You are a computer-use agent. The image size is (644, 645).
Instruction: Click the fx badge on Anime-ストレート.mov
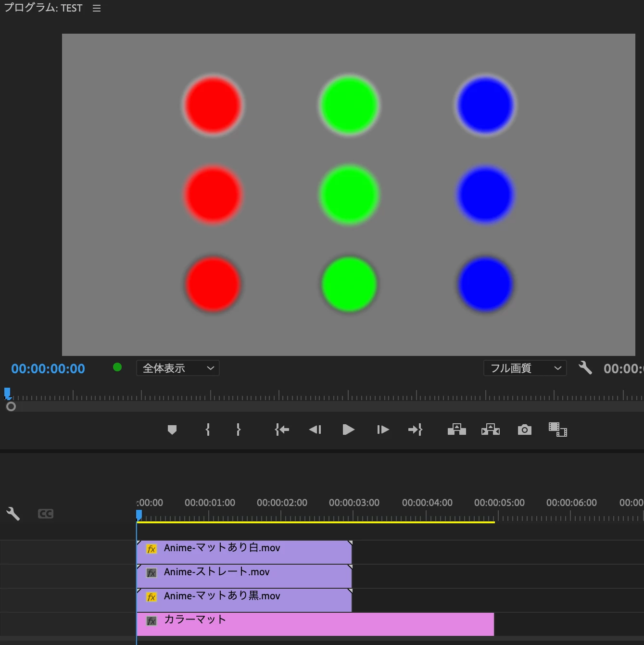(152, 573)
